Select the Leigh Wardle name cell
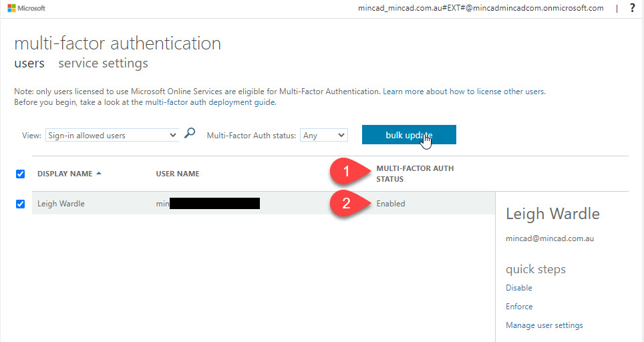Image resolution: width=644 pixels, height=342 pixels. pos(61,204)
